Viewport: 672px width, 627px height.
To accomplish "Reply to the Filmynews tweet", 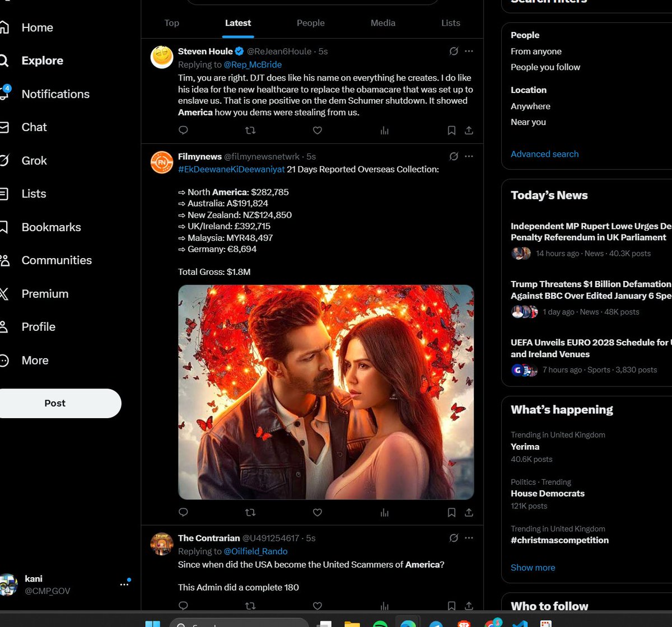I will [x=183, y=512].
